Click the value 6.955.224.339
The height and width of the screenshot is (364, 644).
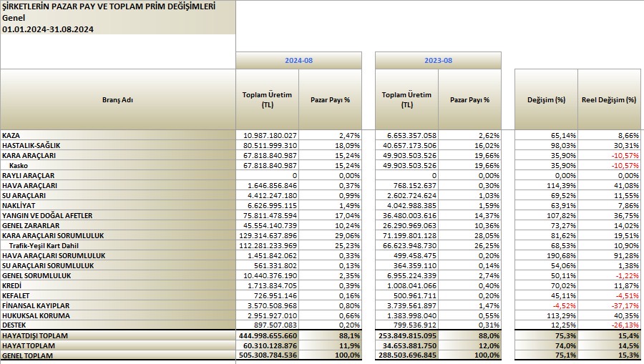[x=411, y=275]
